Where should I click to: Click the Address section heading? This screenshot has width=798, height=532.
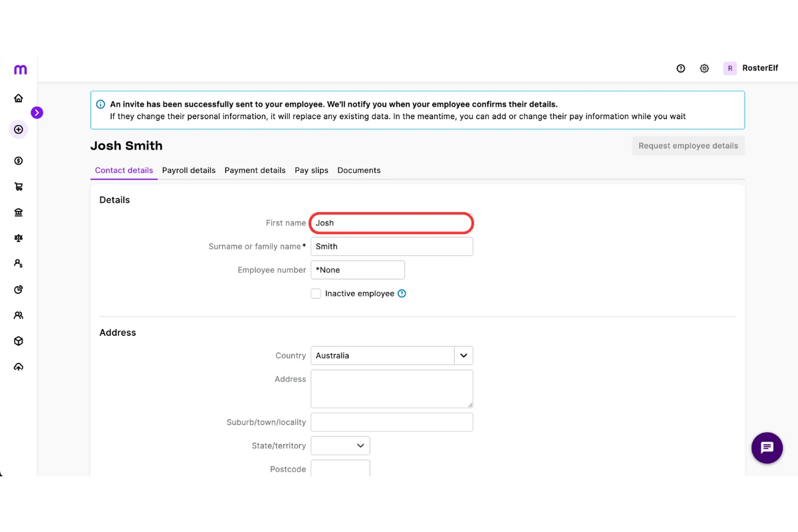(x=118, y=332)
